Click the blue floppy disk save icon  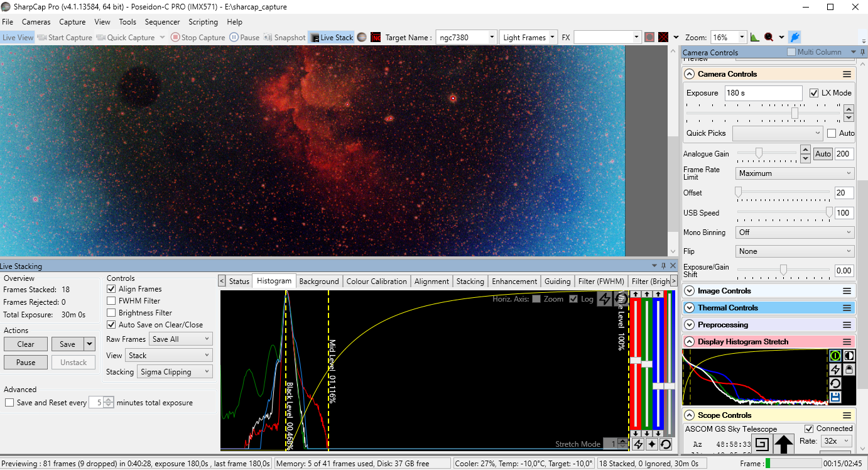[x=835, y=397]
